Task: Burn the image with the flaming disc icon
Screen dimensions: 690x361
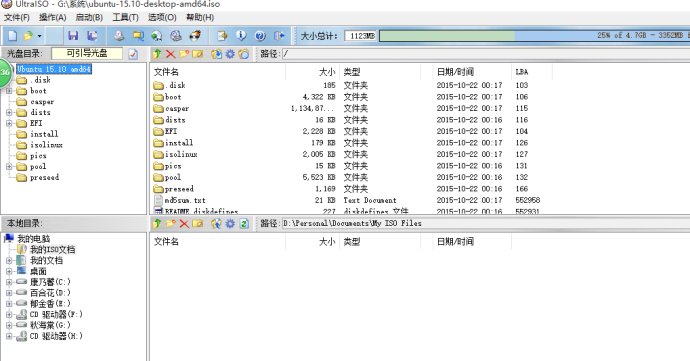Action: (195, 36)
